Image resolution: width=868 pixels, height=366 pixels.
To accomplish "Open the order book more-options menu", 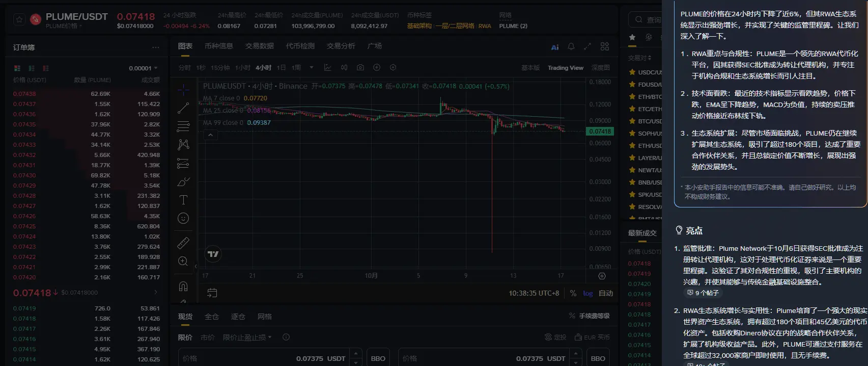I will click(155, 47).
